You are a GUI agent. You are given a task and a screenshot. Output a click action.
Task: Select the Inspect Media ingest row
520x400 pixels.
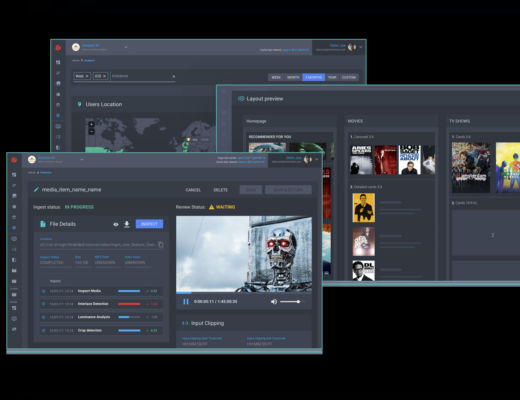coord(101,291)
